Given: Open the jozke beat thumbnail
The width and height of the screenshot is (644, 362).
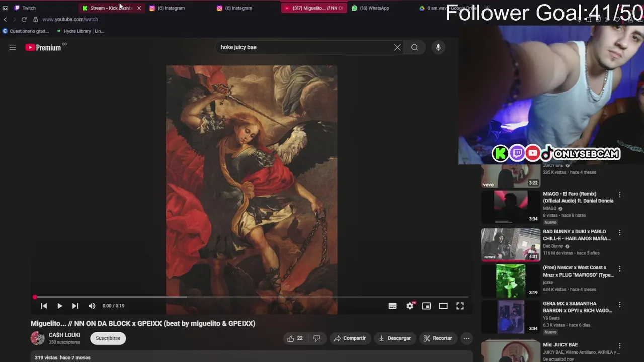Looking at the screenshot, I should click(511, 281).
